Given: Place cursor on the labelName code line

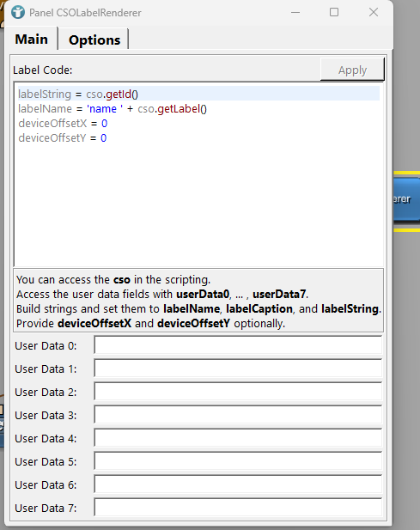Looking at the screenshot, I should pyautogui.click(x=198, y=109).
